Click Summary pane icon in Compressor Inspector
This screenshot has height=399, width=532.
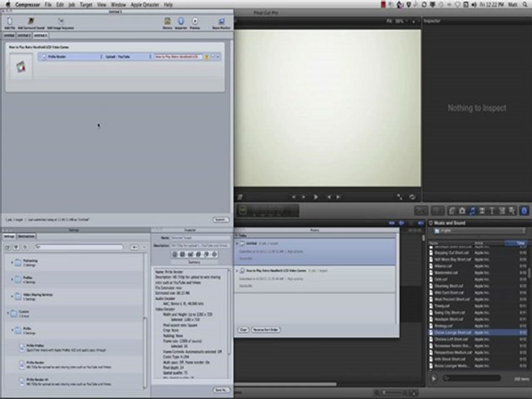(x=175, y=254)
